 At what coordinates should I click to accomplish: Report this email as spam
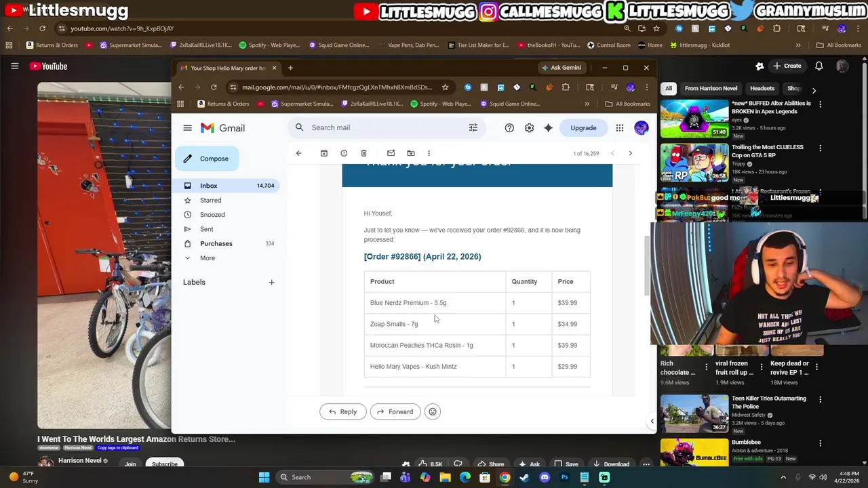point(344,153)
